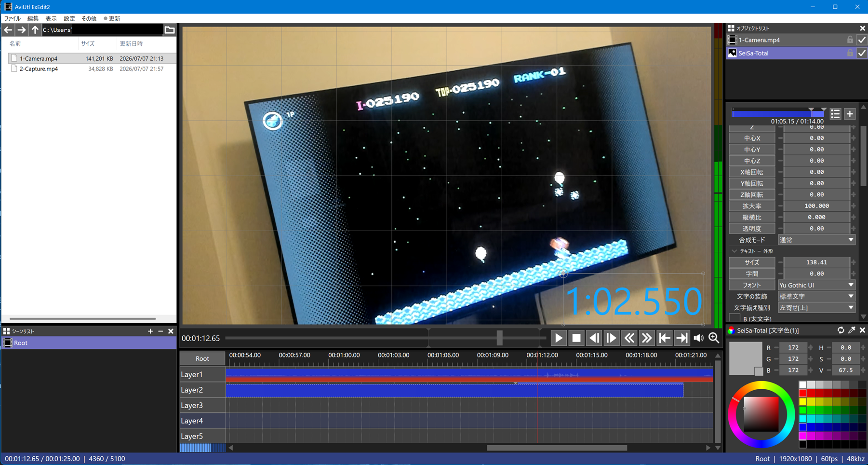The height and width of the screenshot is (465, 868).
Task: Step forward one frame
Action: point(611,338)
